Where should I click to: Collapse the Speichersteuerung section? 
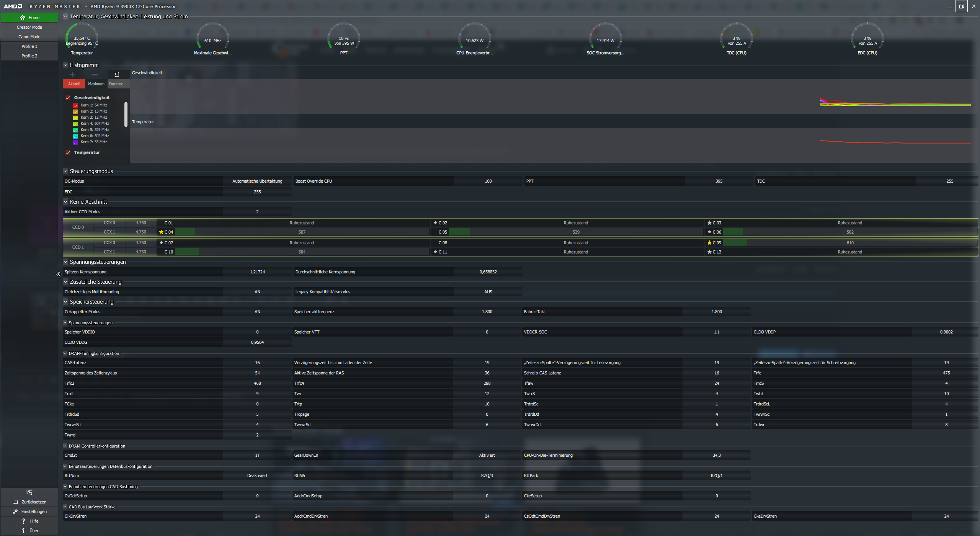pos(65,302)
